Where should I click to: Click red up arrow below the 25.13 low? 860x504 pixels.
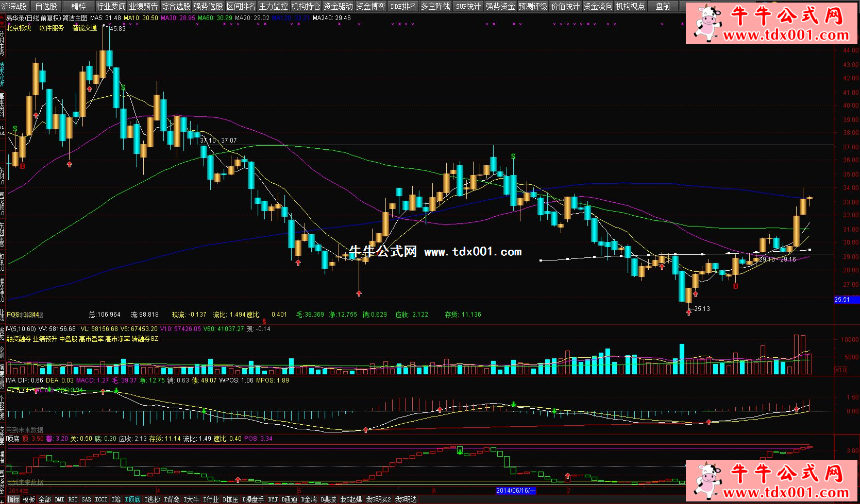coord(688,312)
